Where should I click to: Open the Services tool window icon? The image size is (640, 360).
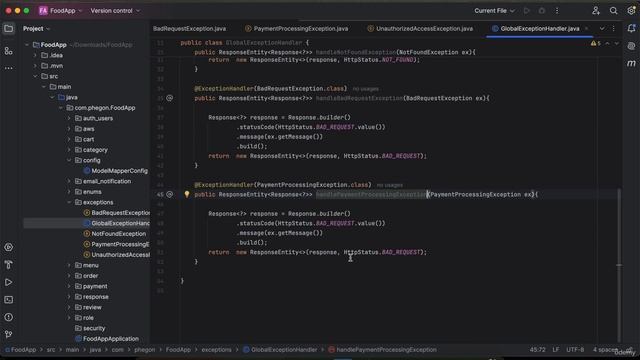click(9, 247)
